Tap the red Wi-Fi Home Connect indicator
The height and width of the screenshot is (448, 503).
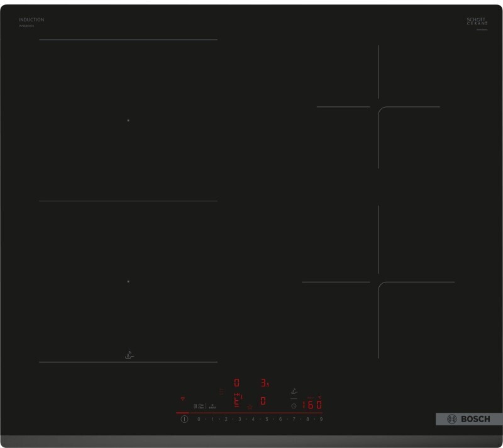(182, 399)
